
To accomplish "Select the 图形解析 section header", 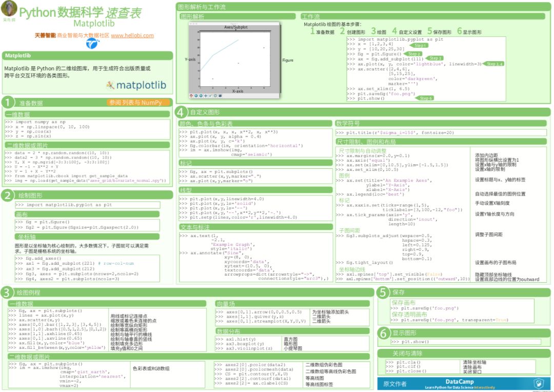I will click(x=238, y=16).
